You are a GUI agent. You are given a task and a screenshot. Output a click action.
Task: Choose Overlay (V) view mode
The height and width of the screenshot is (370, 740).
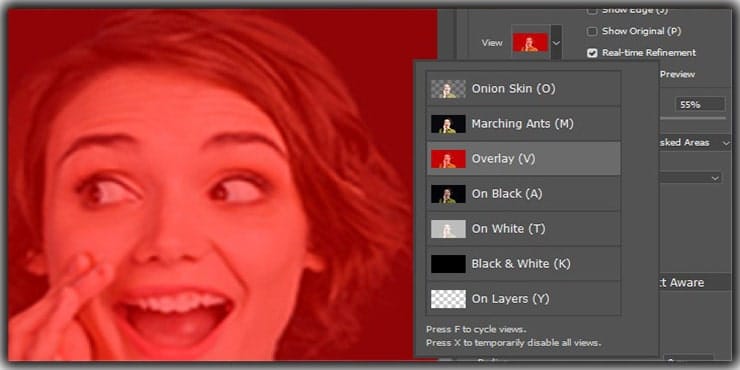point(523,159)
